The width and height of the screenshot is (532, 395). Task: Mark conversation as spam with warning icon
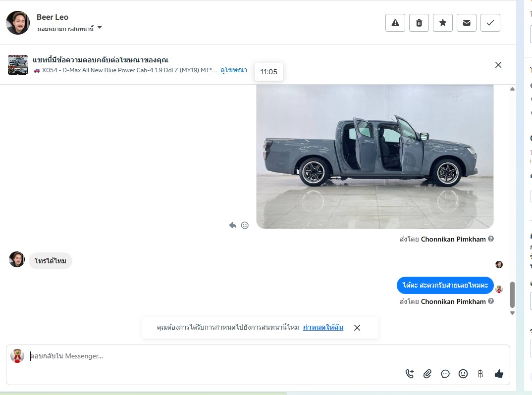(395, 23)
